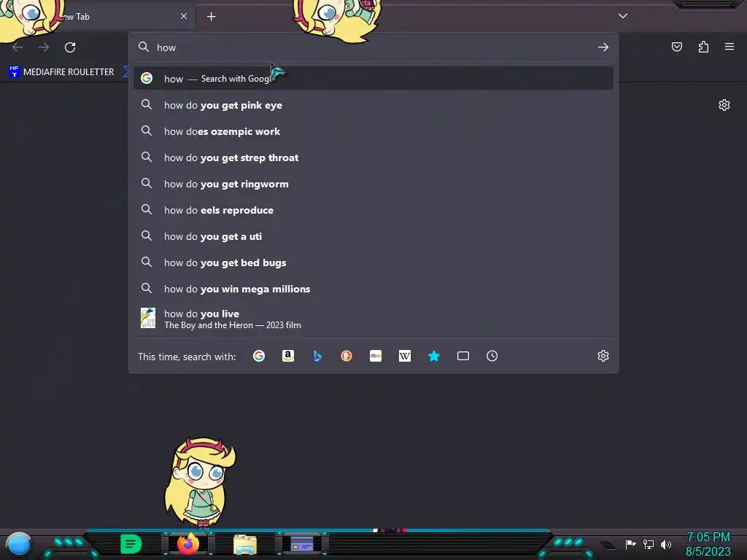Search bookmarks using the star icon
This screenshot has width=747, height=560.
pos(433,356)
